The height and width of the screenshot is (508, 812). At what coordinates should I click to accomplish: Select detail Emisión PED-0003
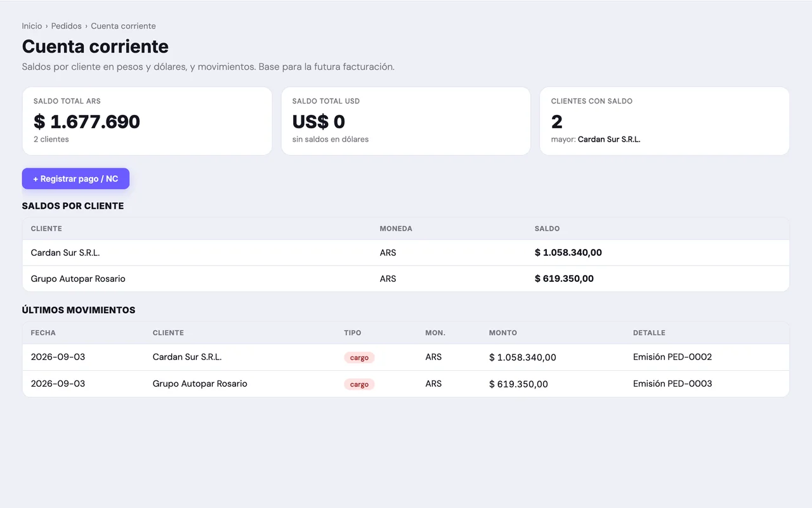pos(672,384)
